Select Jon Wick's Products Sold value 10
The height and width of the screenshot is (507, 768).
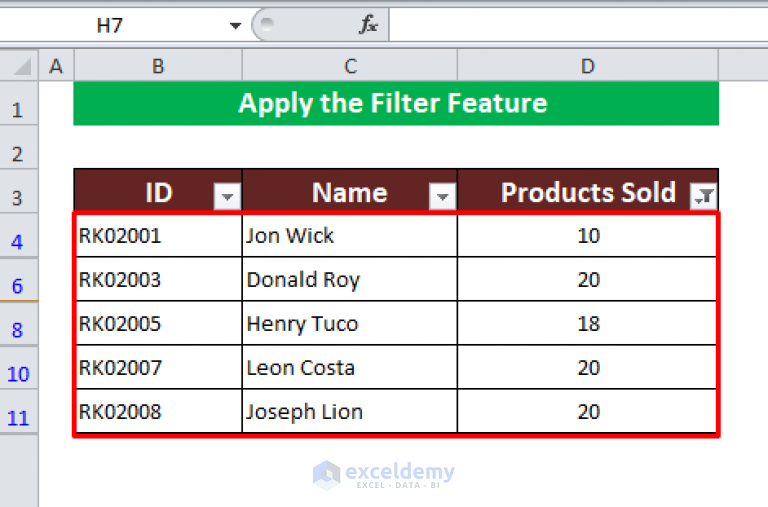click(x=588, y=235)
